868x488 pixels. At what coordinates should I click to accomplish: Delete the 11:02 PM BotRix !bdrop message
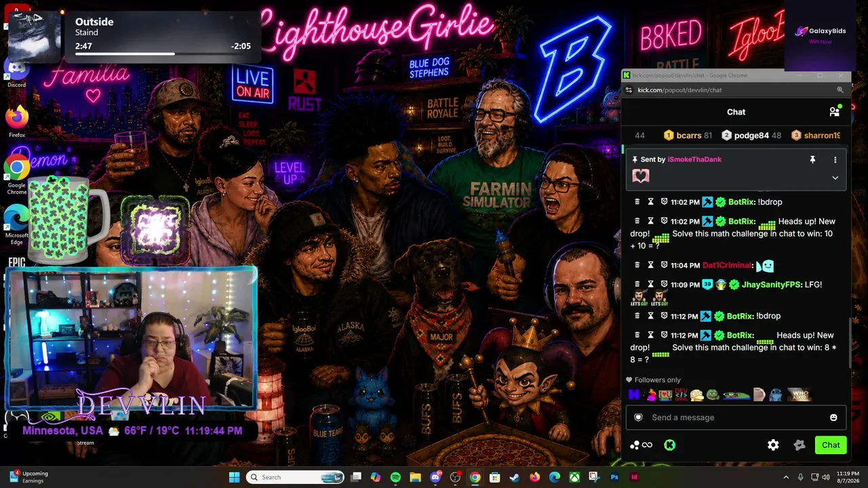click(637, 202)
